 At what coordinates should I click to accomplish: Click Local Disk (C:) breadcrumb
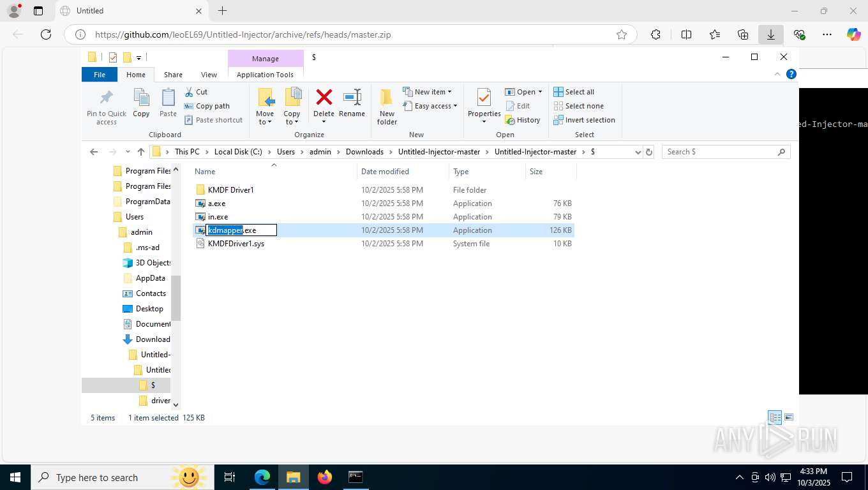tap(238, 152)
